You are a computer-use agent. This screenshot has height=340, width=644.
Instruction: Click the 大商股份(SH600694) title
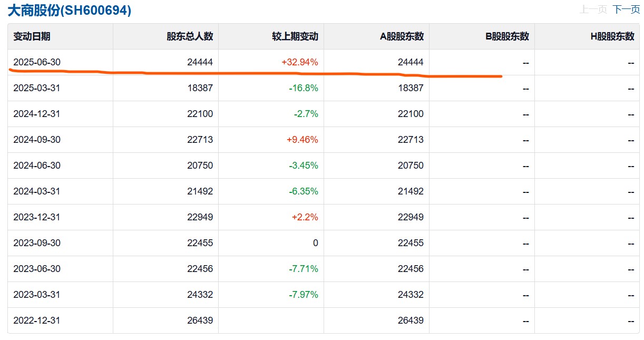point(69,11)
